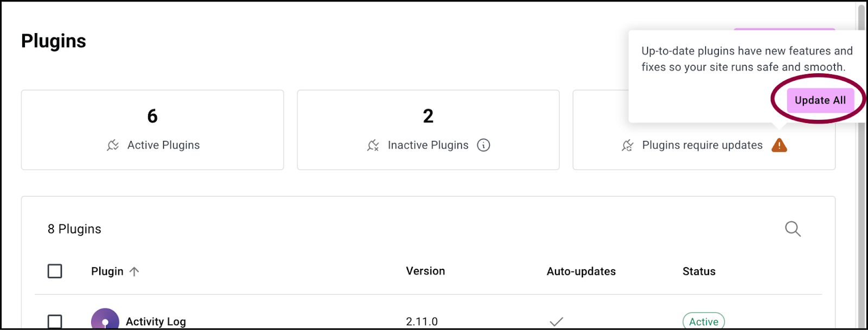Click the Active Plugins plug icon
868x330 pixels.
[113, 145]
